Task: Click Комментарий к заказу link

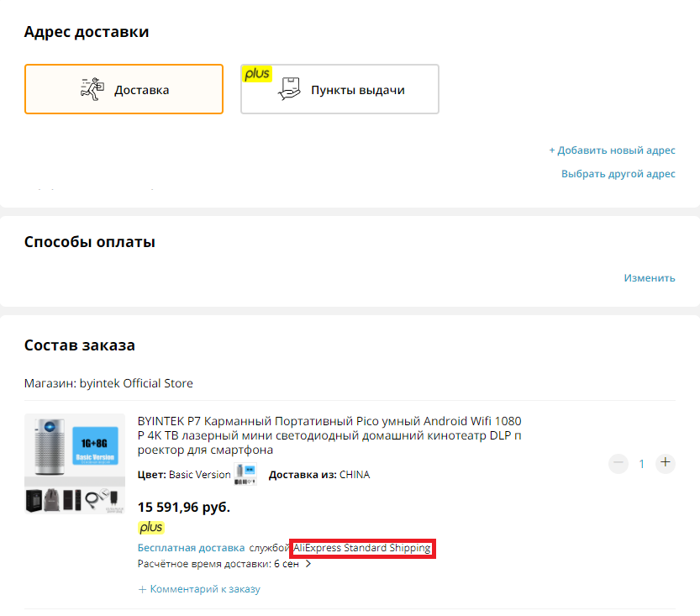Action: [x=199, y=589]
